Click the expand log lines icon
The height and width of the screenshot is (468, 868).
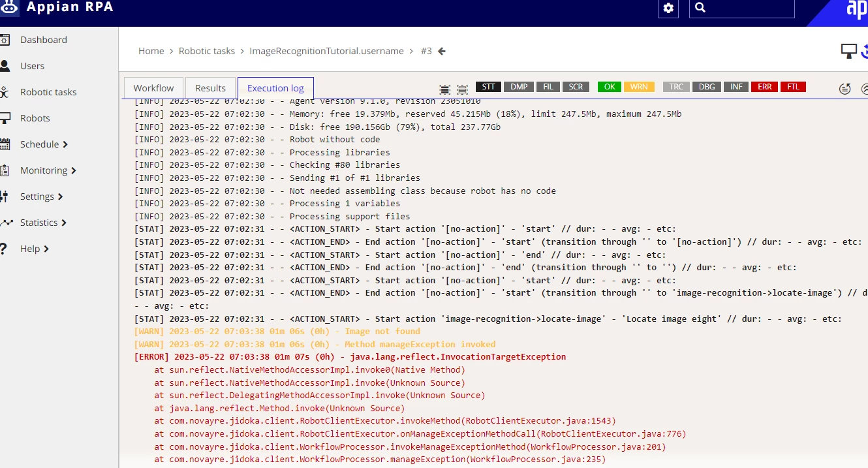[x=445, y=89]
